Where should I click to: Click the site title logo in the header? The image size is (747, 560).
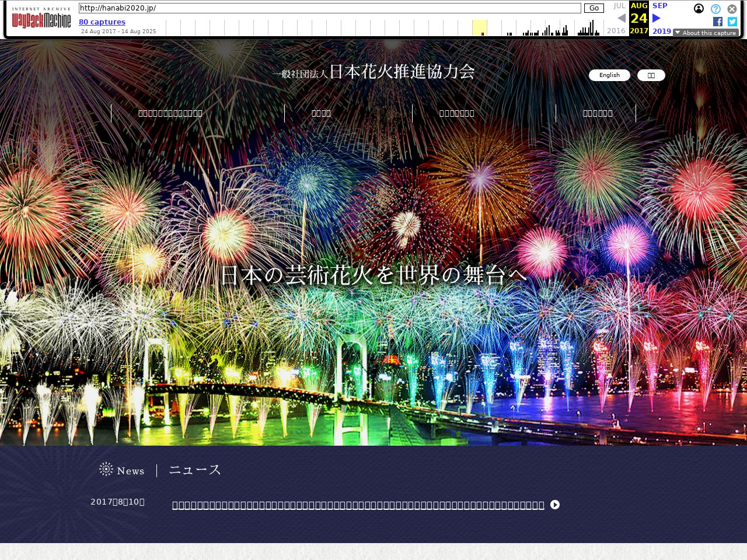point(373,71)
